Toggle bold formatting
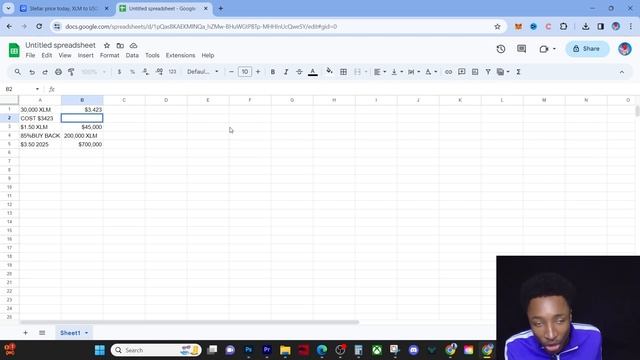 (x=273, y=72)
